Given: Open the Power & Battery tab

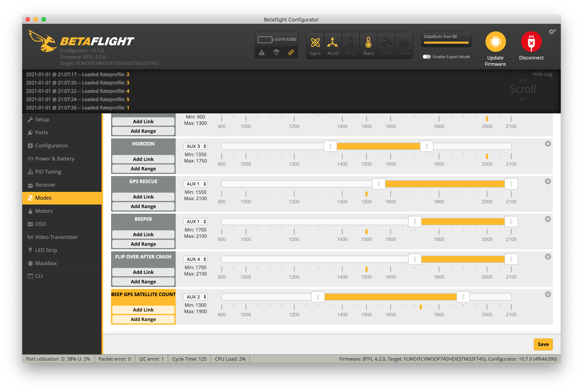Looking at the screenshot, I should [62, 159].
